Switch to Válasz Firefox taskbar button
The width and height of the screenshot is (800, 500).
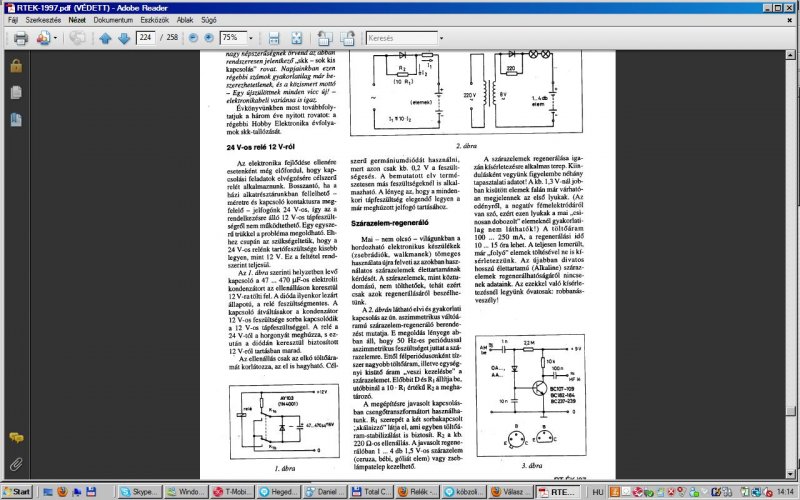[511, 492]
